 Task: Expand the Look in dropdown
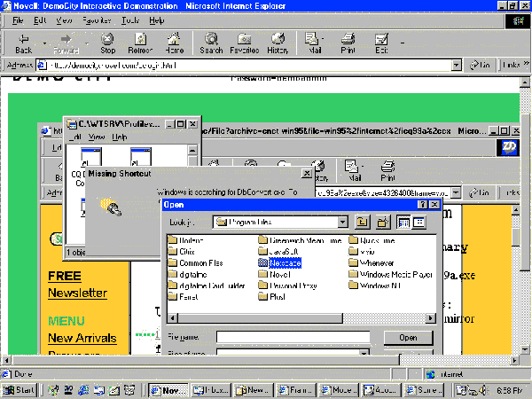pos(342,223)
